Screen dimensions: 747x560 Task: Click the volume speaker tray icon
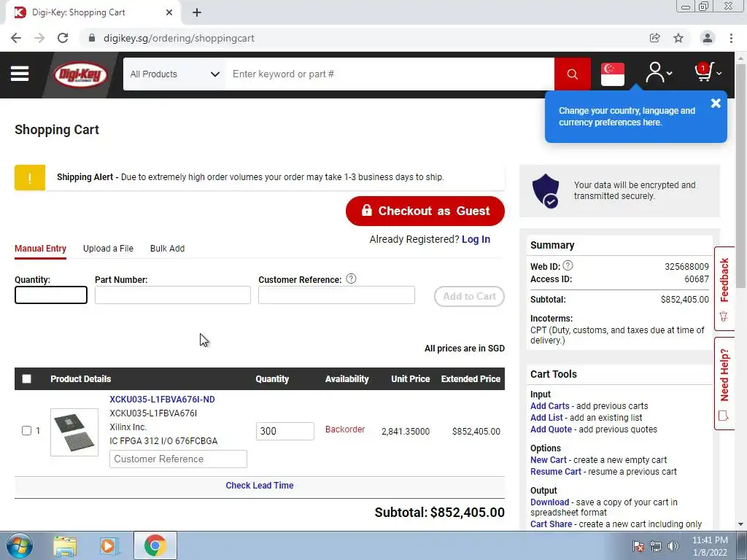673,546
